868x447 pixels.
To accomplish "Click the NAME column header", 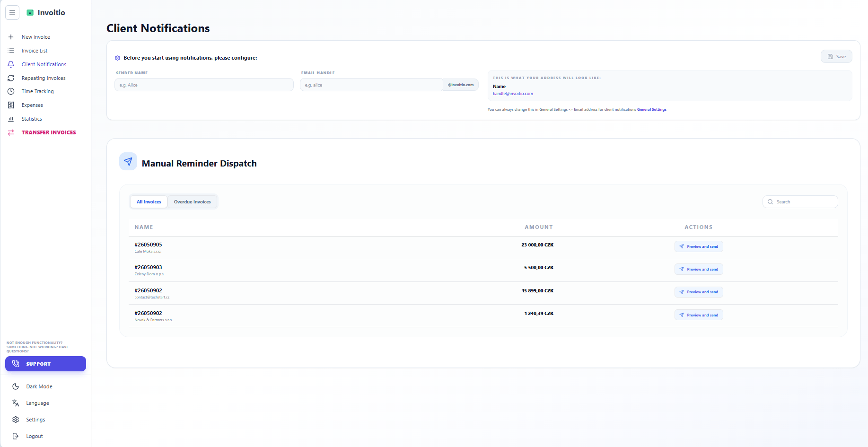I will pos(144,227).
